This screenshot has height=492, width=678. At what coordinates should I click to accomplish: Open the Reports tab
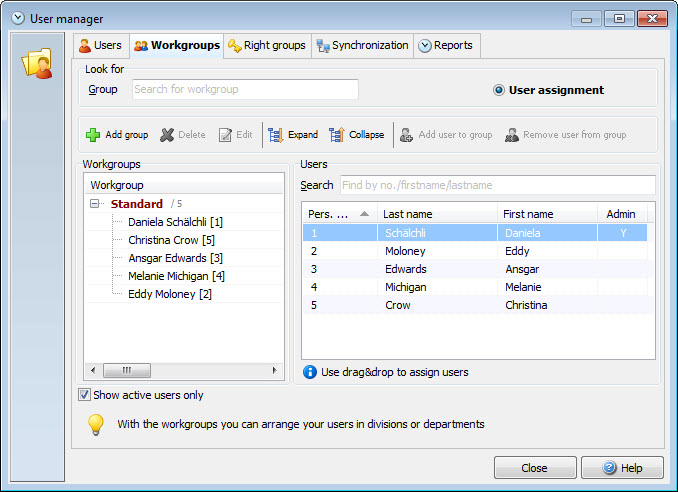(447, 45)
